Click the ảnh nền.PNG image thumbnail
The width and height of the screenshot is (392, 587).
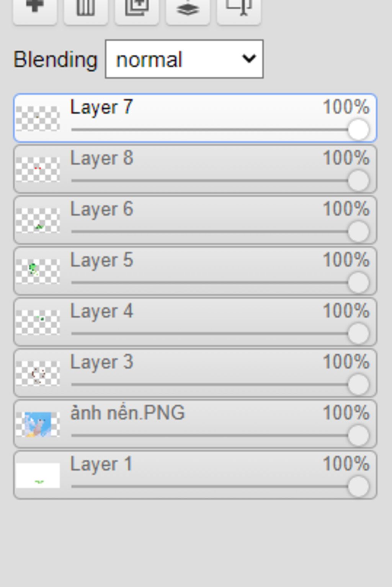[38, 424]
